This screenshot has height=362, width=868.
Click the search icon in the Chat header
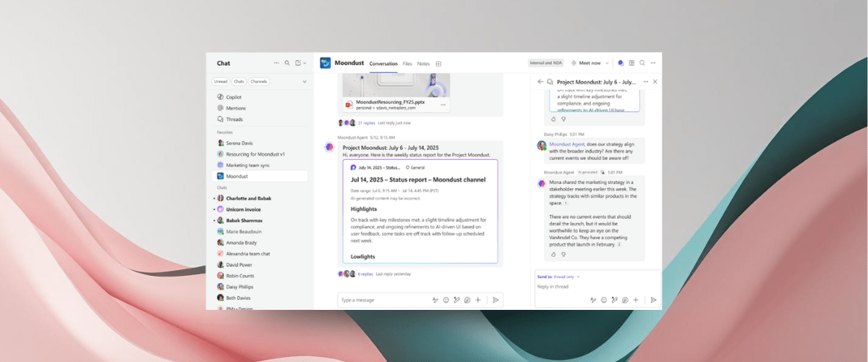(x=287, y=63)
